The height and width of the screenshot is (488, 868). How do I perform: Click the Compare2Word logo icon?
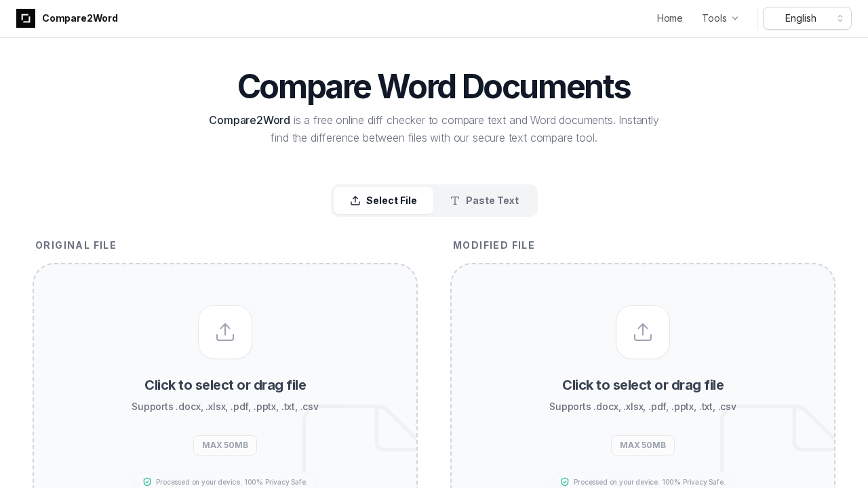pos(26,18)
